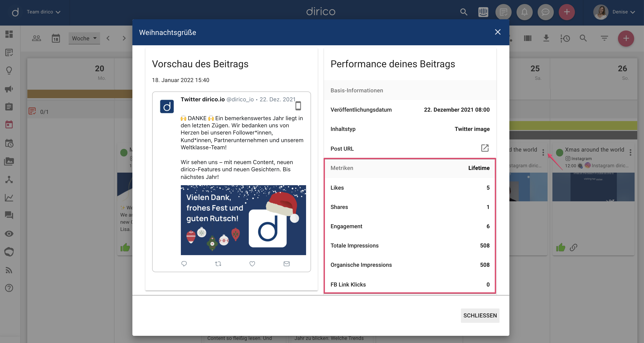The width and height of the screenshot is (644, 343).
Task: Click the retweet icon under tweet preview
Action: 218,264
